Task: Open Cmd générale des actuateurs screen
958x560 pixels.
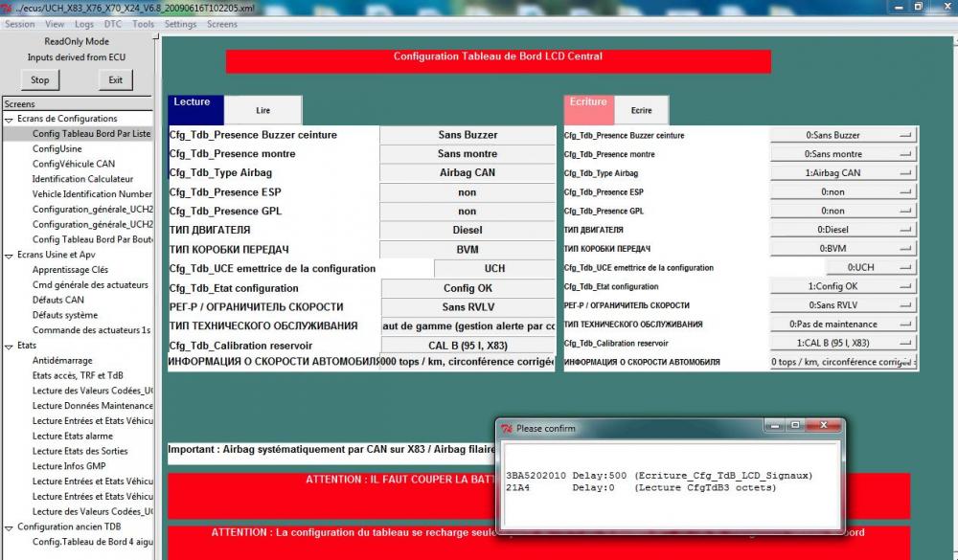Action: [x=90, y=284]
